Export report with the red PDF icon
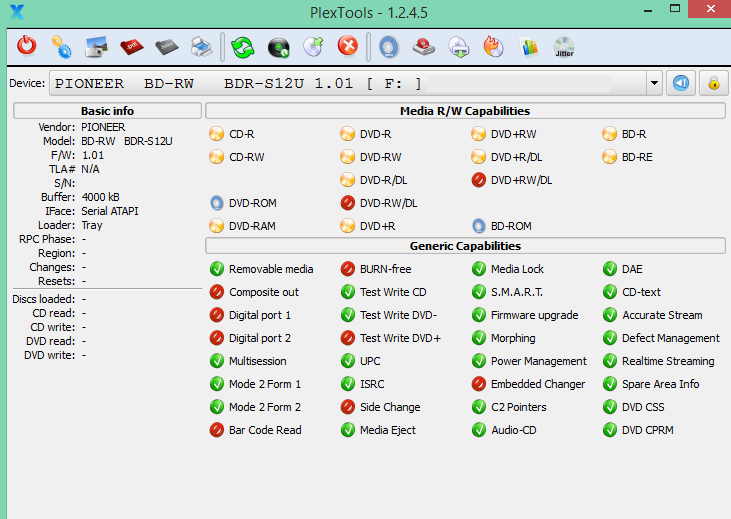The width and height of the screenshot is (731, 519). click(x=131, y=47)
